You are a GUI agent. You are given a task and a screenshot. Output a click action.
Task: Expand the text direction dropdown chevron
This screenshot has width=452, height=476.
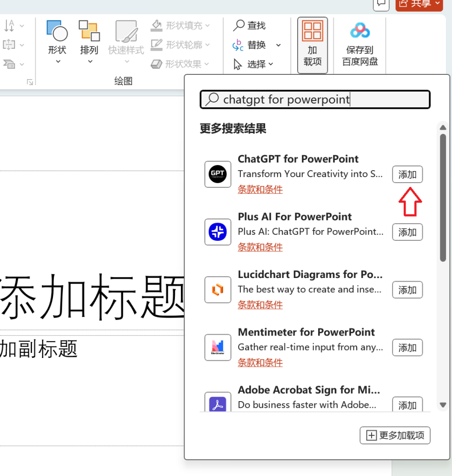(x=22, y=26)
